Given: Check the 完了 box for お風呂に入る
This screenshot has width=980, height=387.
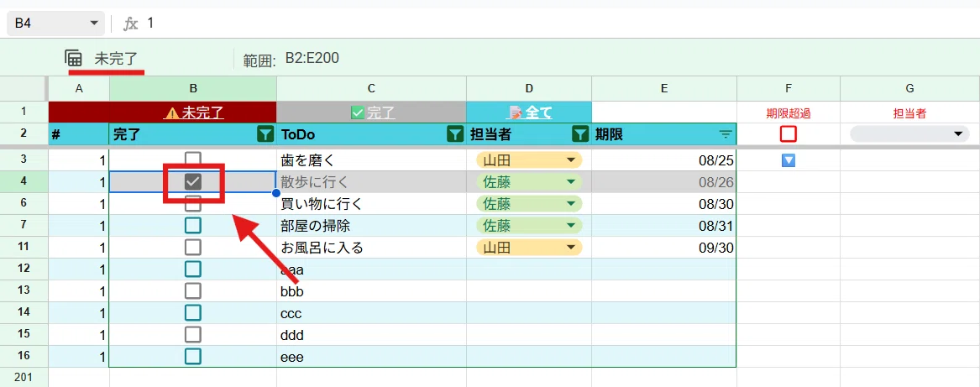Looking at the screenshot, I should 193,248.
